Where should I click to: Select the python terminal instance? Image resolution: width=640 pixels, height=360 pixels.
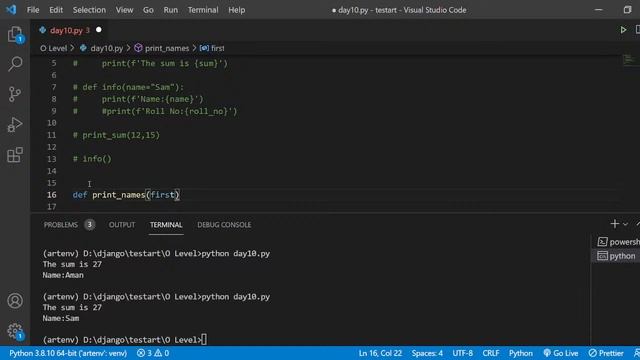point(616,256)
